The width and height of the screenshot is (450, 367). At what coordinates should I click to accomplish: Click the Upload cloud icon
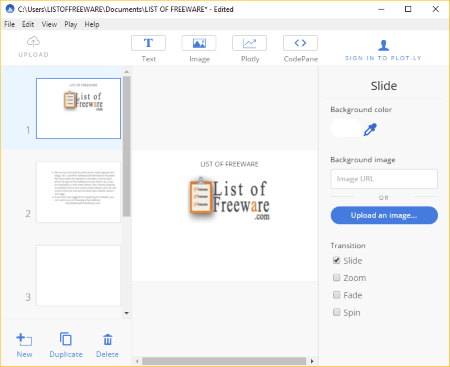tap(33, 42)
